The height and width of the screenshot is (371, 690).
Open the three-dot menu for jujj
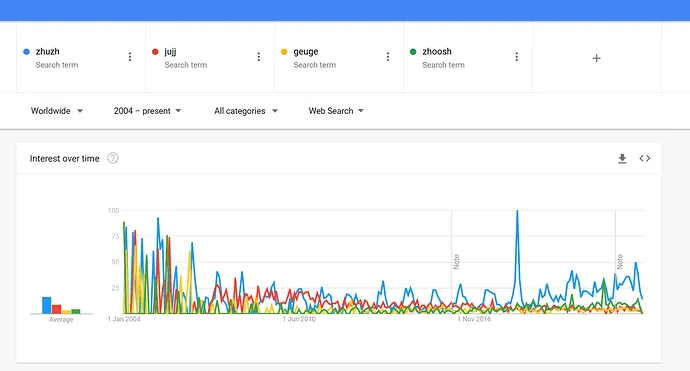point(259,57)
